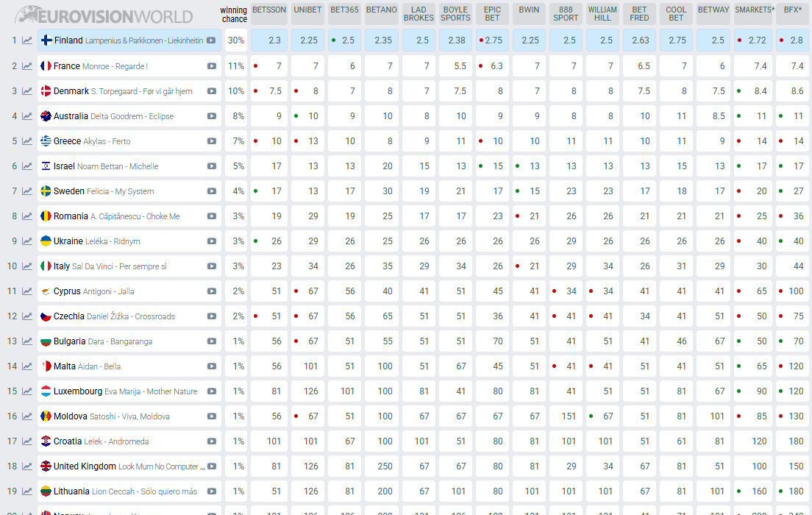This screenshot has height=515, width=812.
Task: Click the Eurovisionworld logo
Action: 104,15
